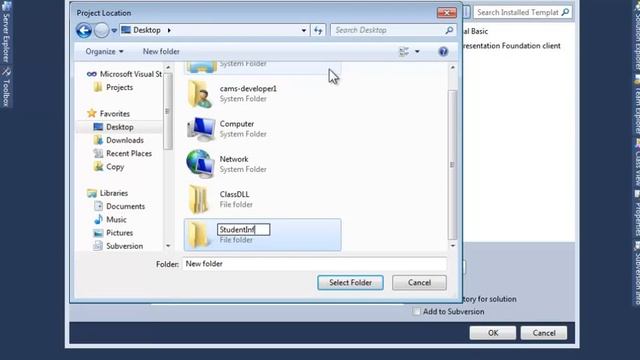
Task: Open Downloads under Favorites
Action: (119, 140)
